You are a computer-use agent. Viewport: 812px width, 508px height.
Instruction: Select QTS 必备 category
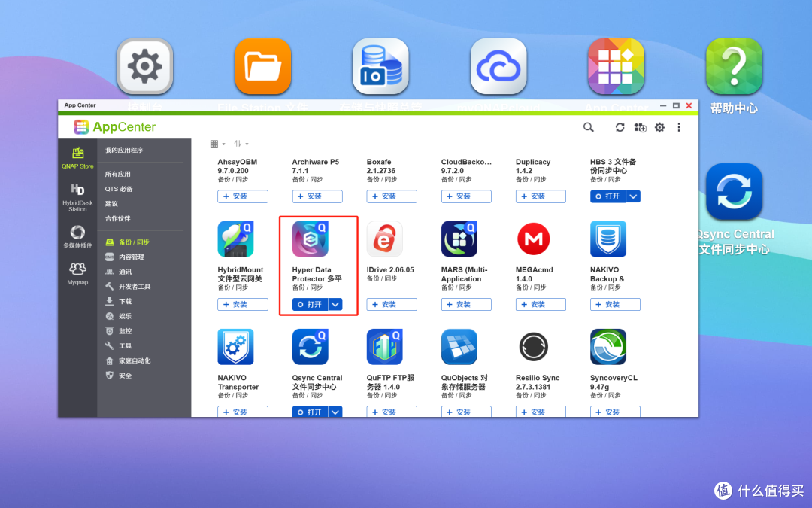pyautogui.click(x=119, y=189)
